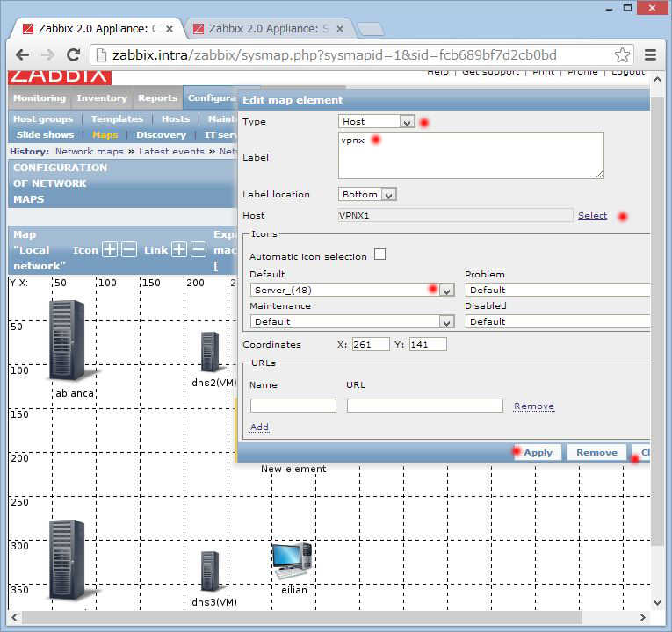Select the unlabeled large server icon at bottom left

[x=68, y=560]
